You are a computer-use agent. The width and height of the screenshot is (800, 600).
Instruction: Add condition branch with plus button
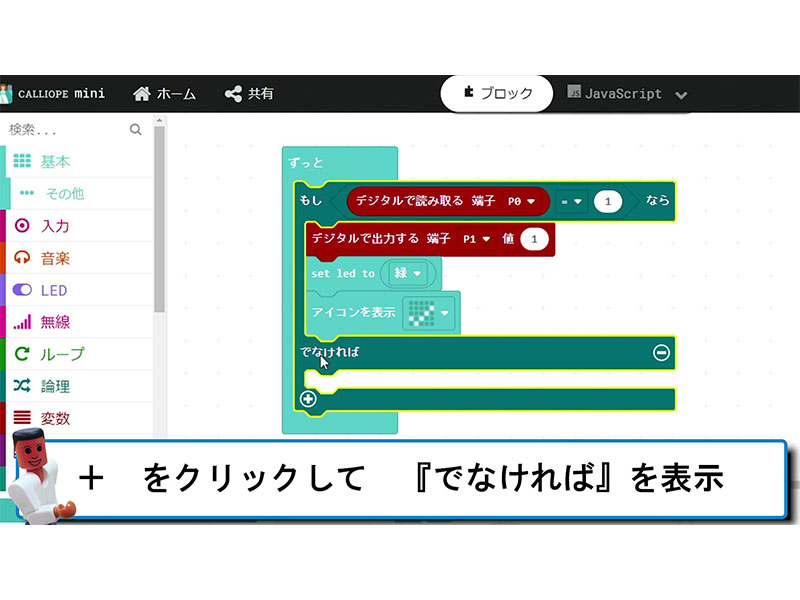point(308,399)
